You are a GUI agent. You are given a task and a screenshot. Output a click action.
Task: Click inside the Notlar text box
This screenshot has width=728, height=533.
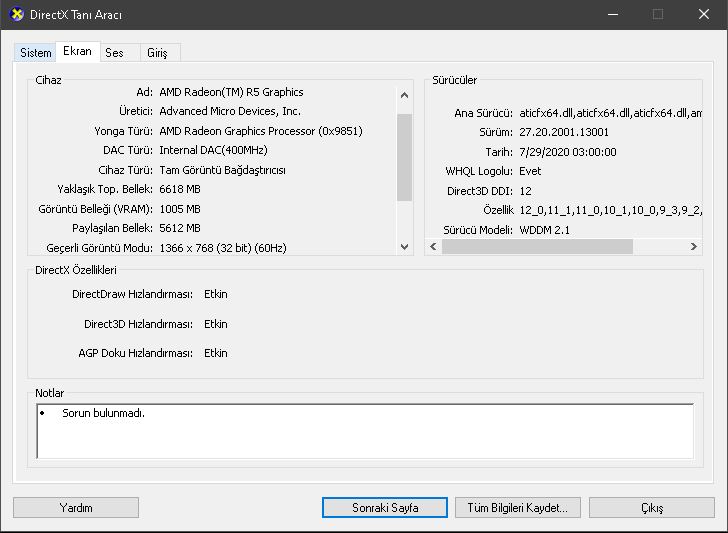[365, 431]
